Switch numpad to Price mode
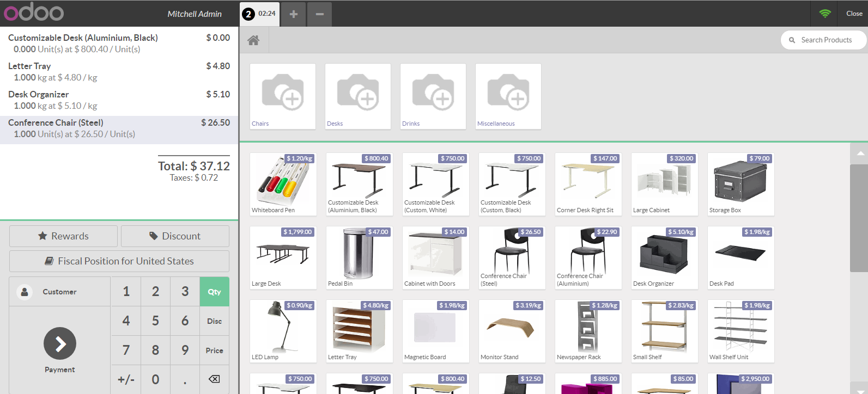 point(215,350)
